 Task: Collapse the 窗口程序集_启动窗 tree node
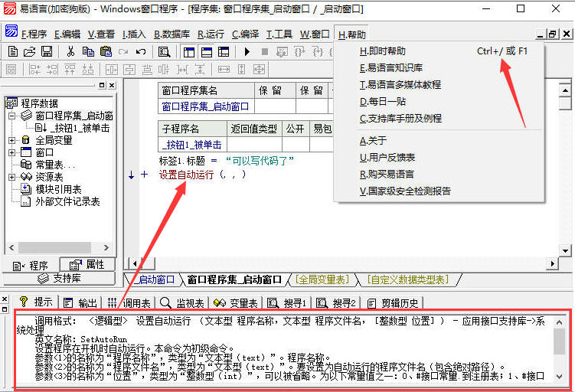(11, 116)
